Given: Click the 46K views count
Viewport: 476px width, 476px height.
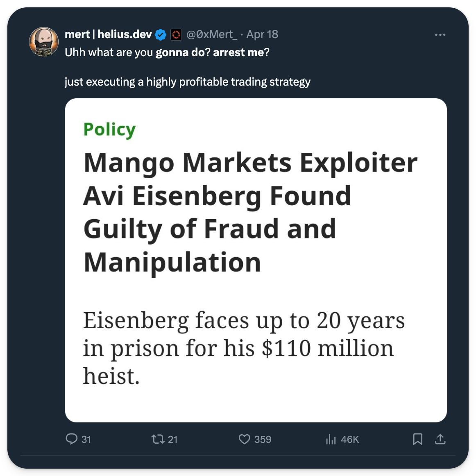Looking at the screenshot, I should 349,440.
